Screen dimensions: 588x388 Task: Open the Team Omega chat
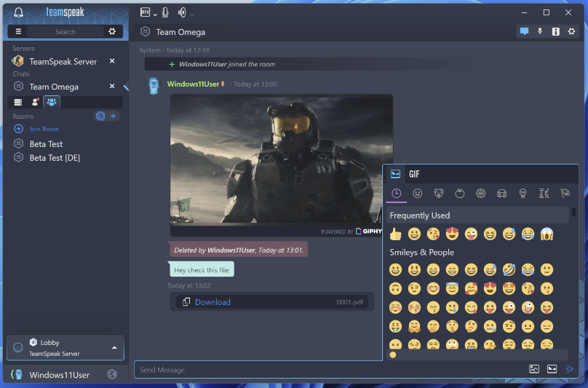click(x=54, y=87)
